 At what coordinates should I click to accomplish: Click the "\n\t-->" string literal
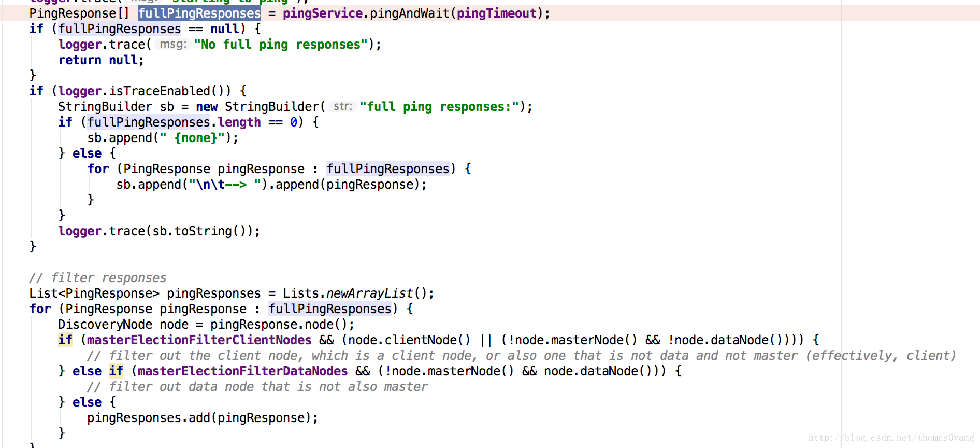(x=225, y=185)
